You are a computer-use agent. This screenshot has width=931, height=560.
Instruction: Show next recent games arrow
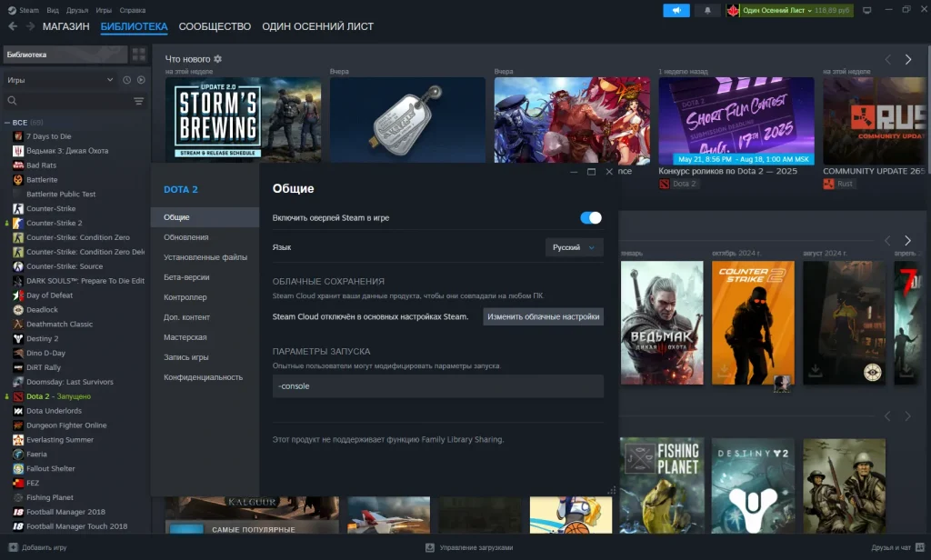[907, 241]
